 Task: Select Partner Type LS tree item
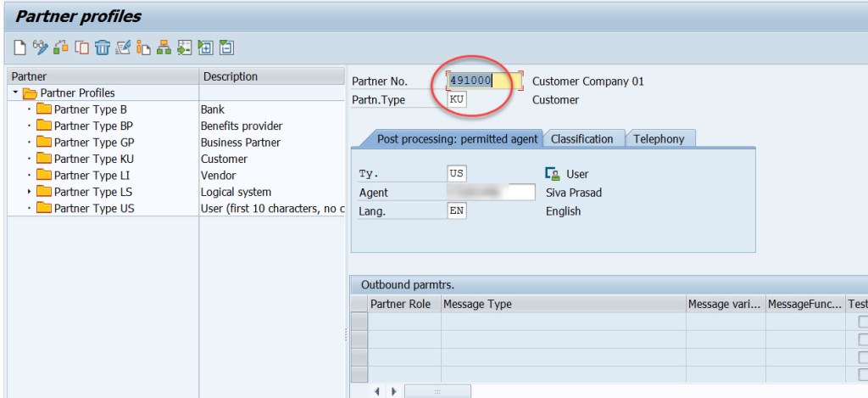coord(93,192)
